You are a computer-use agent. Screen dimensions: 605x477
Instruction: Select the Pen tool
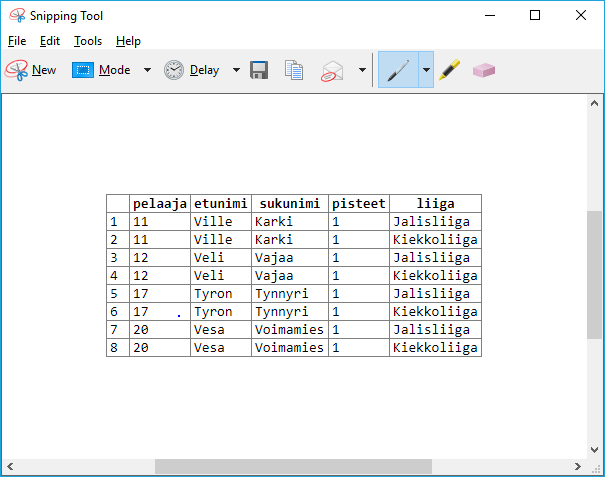coord(397,70)
